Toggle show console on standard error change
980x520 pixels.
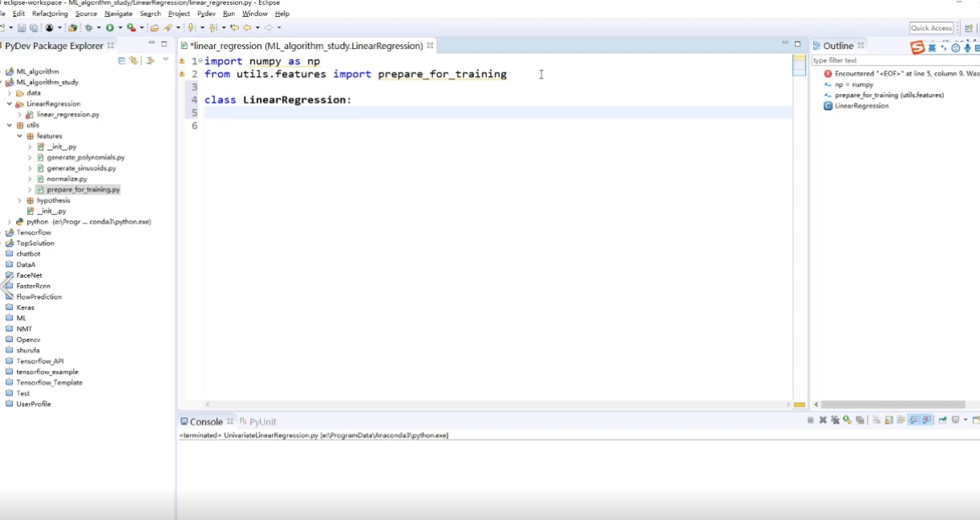927,420
